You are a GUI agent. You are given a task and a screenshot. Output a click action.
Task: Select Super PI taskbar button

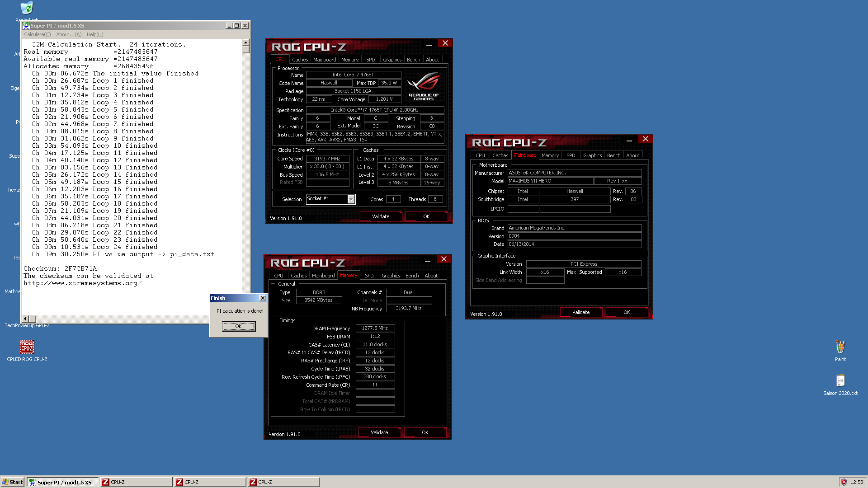(x=63, y=482)
